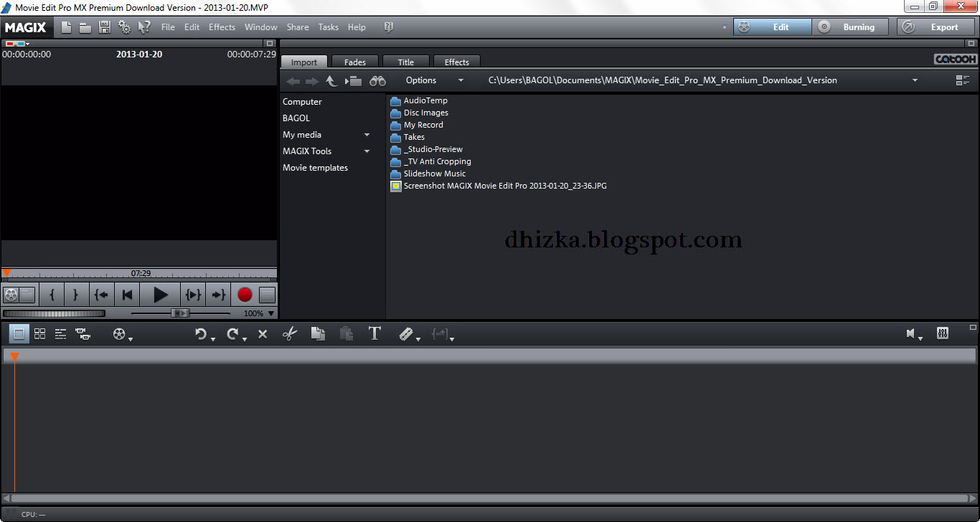The image size is (980, 522).
Task: Switch to the Title tab
Action: pos(406,62)
